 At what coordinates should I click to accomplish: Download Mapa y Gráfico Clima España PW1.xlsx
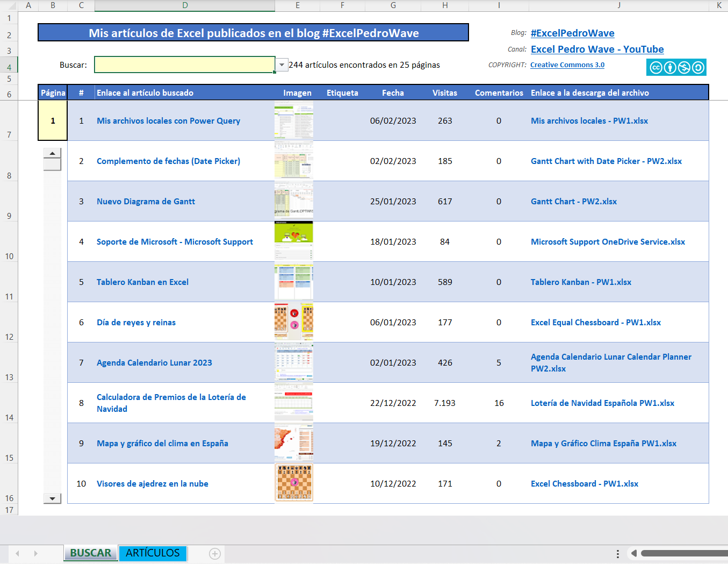(x=603, y=444)
